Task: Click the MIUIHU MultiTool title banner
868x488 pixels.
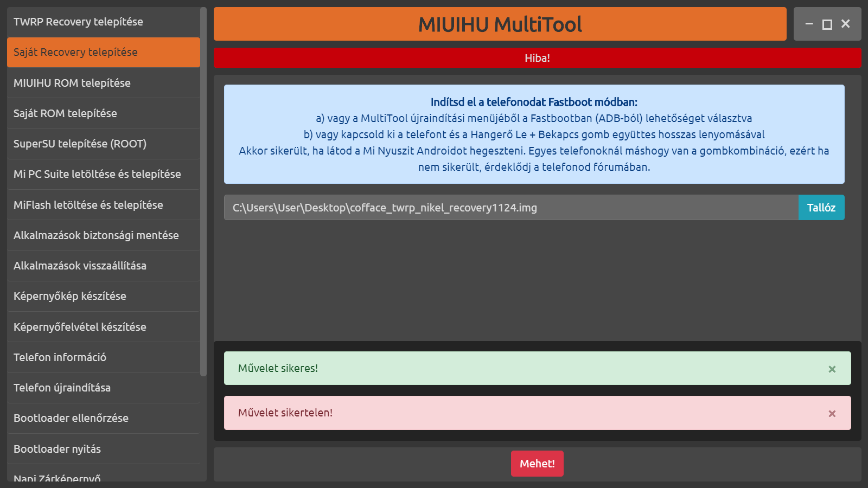Action: click(500, 24)
